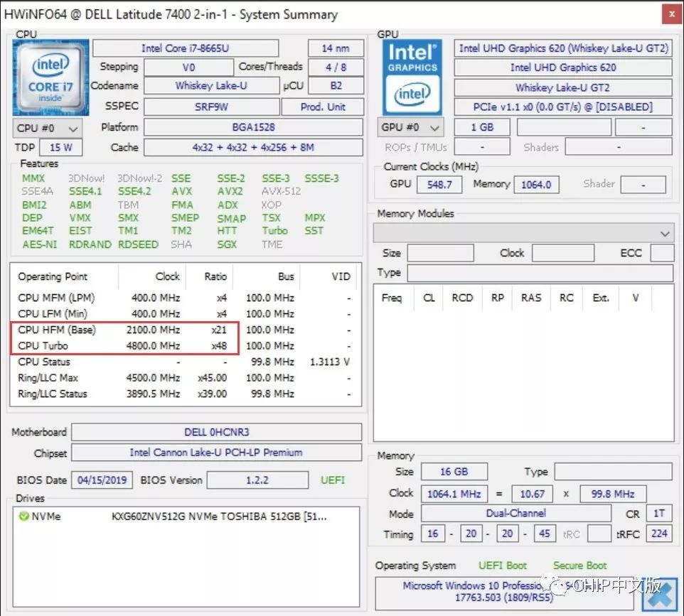Select the CPU Status row
This screenshot has width=684, height=616.
[186, 362]
